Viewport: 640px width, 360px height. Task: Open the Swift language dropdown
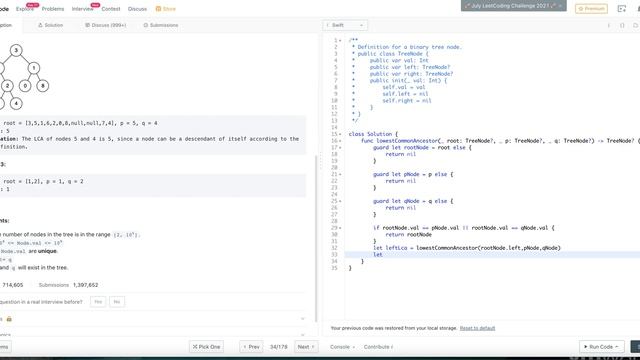[345, 25]
